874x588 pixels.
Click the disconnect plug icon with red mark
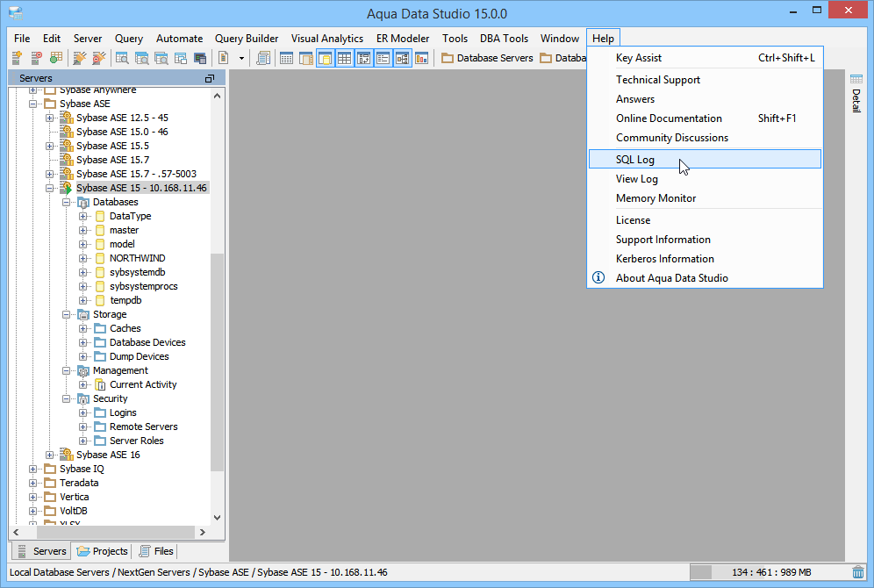[x=98, y=57]
